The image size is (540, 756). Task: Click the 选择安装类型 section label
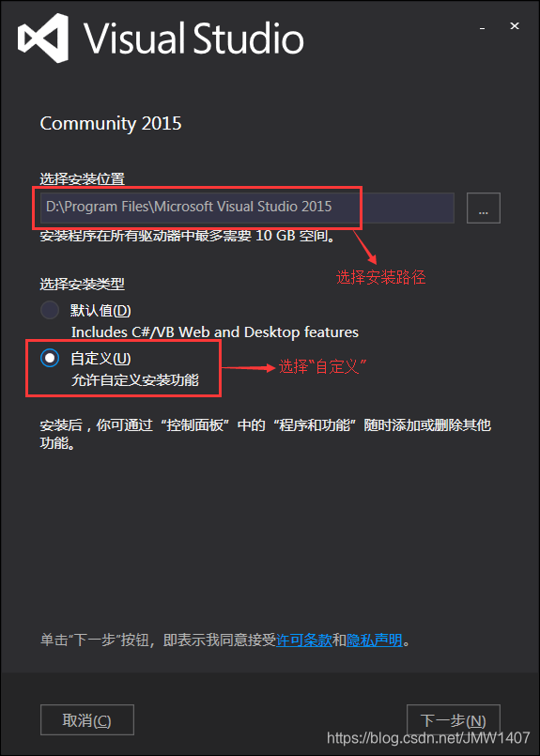point(83,284)
